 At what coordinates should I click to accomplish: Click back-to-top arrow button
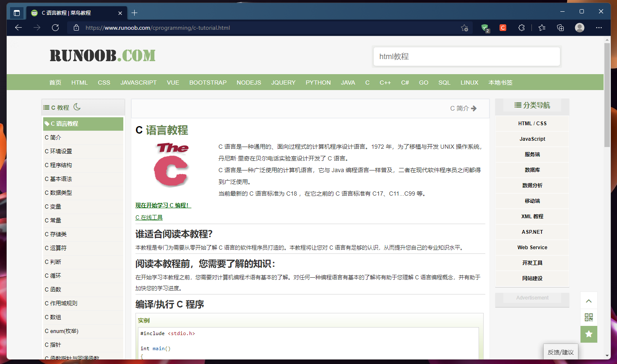click(589, 301)
